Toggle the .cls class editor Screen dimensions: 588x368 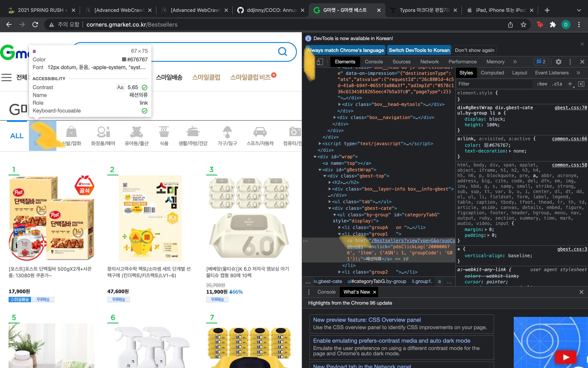(557, 84)
